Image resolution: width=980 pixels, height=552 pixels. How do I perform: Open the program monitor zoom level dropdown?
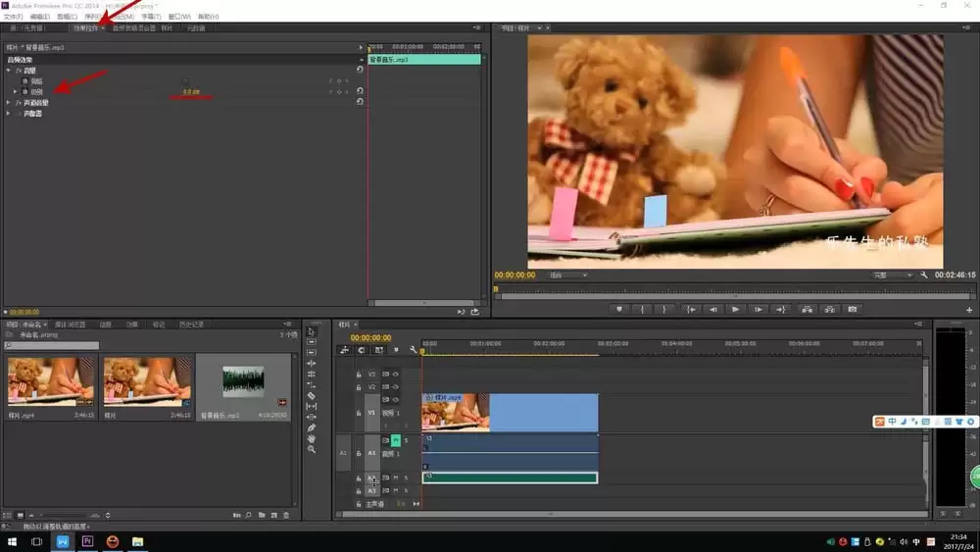coord(568,276)
